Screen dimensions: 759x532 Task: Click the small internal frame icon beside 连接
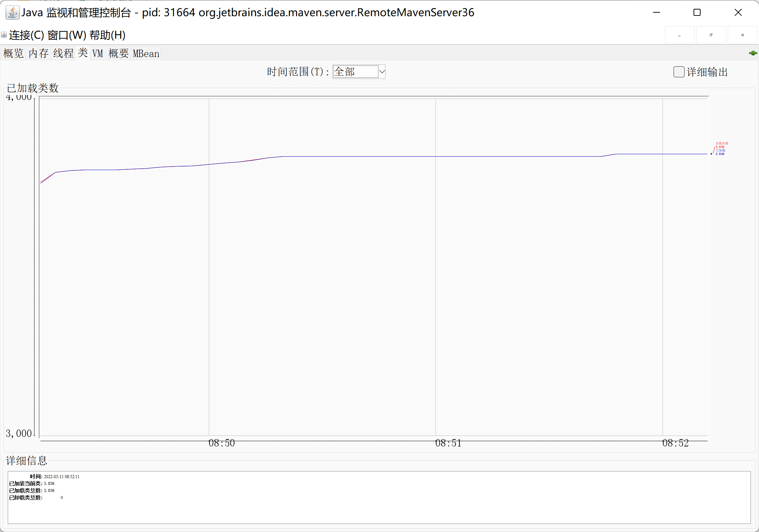pos(4,35)
